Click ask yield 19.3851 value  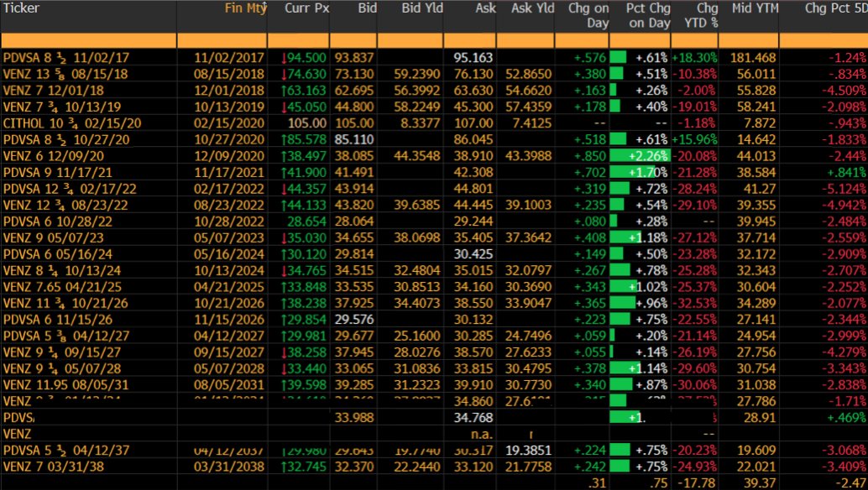click(x=529, y=451)
